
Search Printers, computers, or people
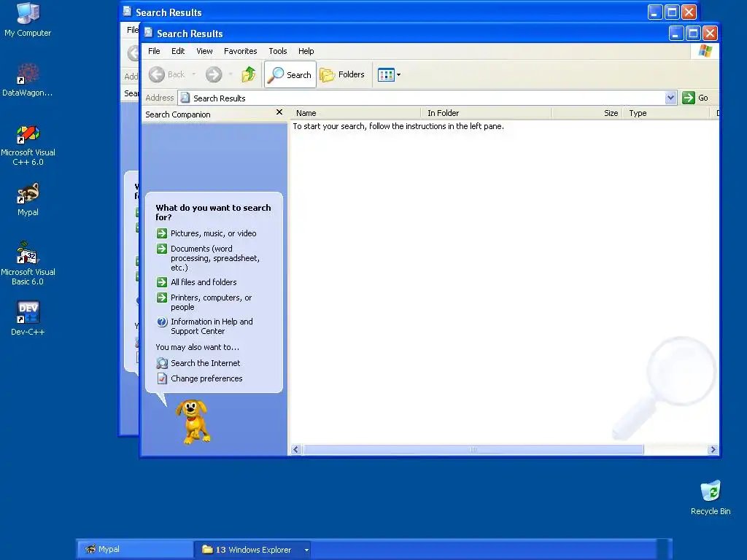pyautogui.click(x=211, y=303)
